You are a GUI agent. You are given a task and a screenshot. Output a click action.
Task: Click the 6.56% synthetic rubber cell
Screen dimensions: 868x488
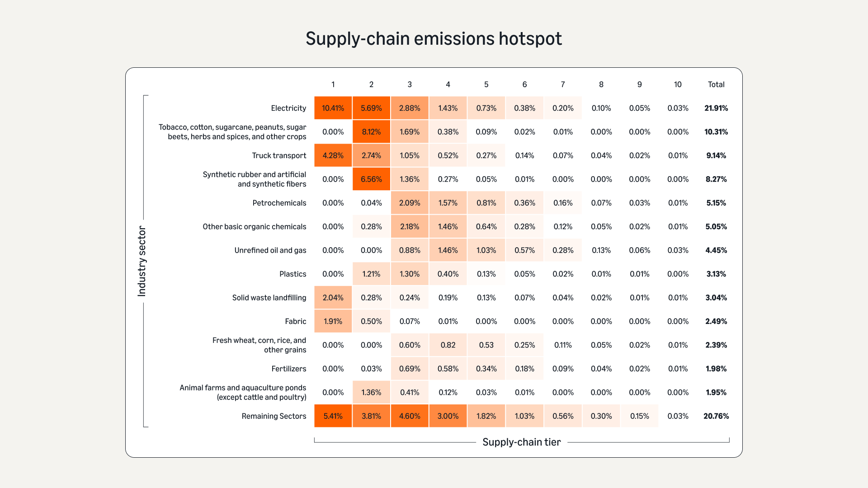coord(371,179)
